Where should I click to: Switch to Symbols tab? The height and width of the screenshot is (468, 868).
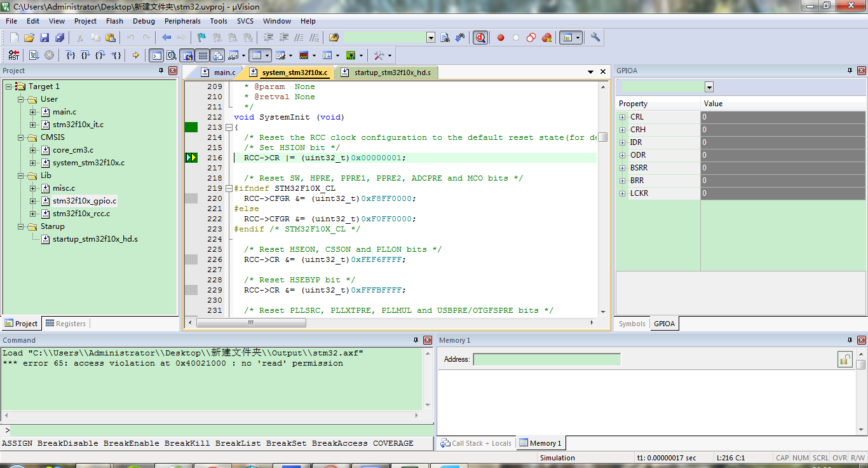[x=632, y=324]
